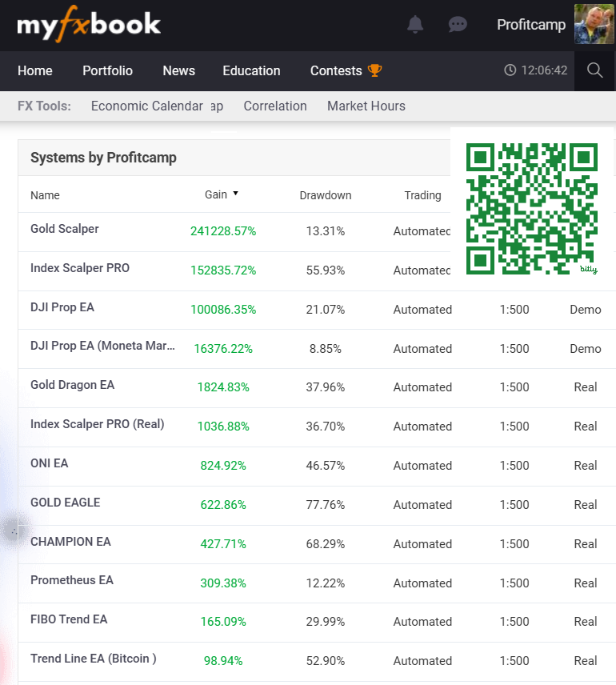Click the 8.85% drawdown value
616x685 pixels.
pos(326,349)
